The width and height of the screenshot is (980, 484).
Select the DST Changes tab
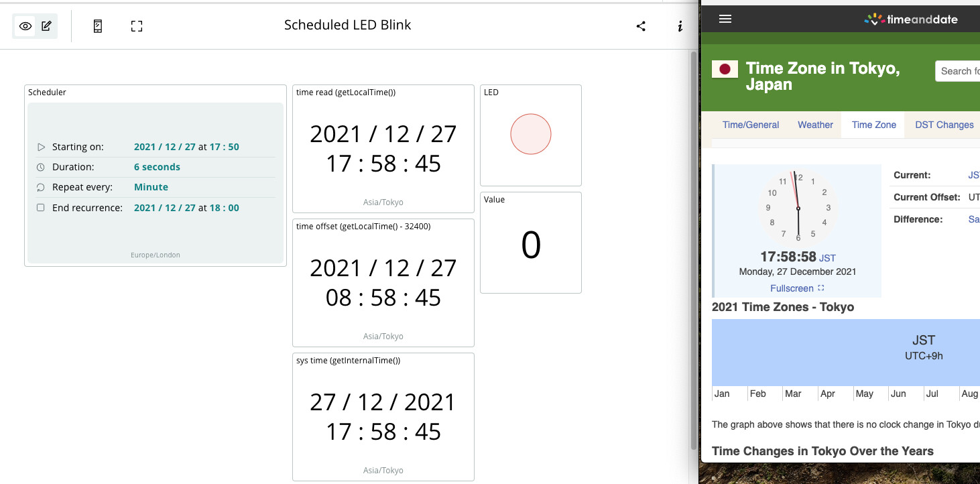point(944,125)
